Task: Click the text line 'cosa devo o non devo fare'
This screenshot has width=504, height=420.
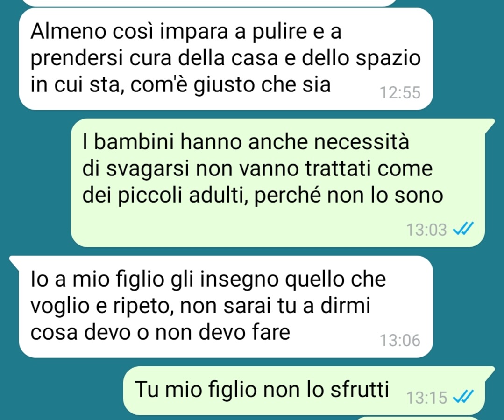Action: point(160,332)
